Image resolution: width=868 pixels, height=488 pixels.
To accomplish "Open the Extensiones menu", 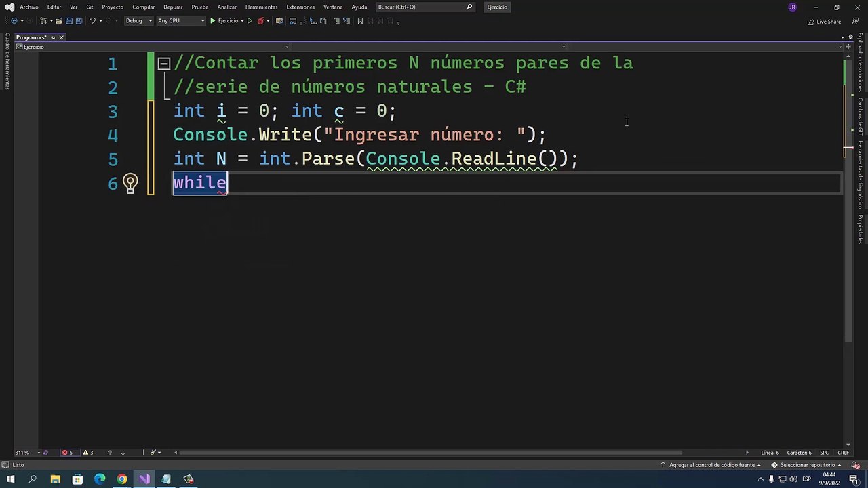I will pos(300,7).
